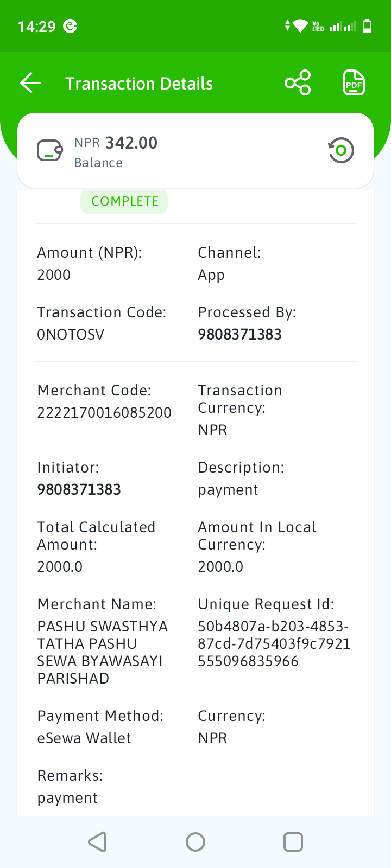Tap the Transaction Details title

[139, 84]
